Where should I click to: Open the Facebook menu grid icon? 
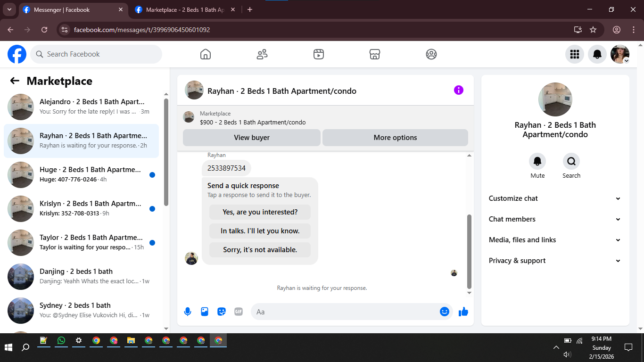[575, 54]
